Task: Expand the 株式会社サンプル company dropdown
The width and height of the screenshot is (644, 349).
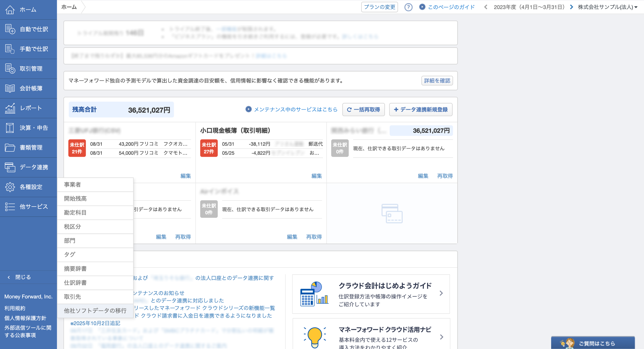Action: pos(608,7)
